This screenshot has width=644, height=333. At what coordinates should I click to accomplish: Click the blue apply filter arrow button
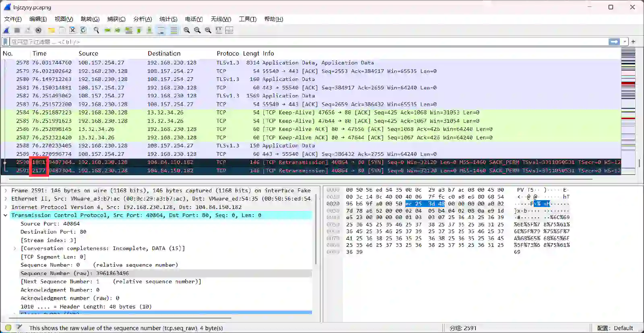coord(614,42)
